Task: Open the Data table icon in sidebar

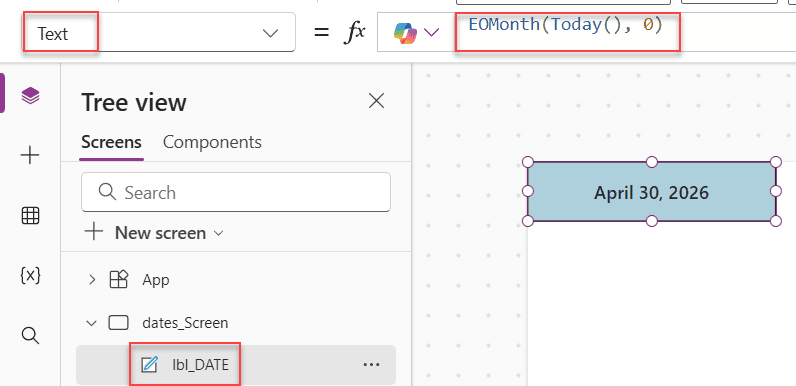Action: coord(30,216)
